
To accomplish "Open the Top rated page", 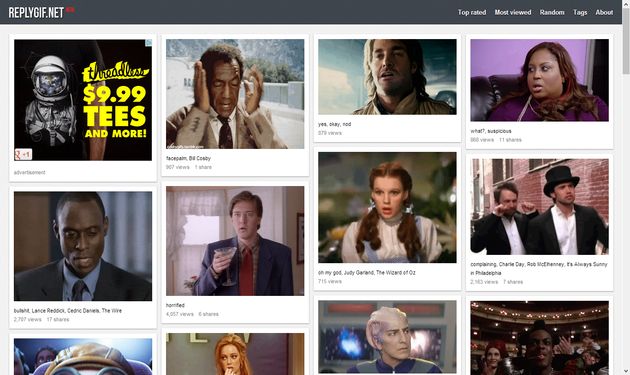I will [x=472, y=12].
